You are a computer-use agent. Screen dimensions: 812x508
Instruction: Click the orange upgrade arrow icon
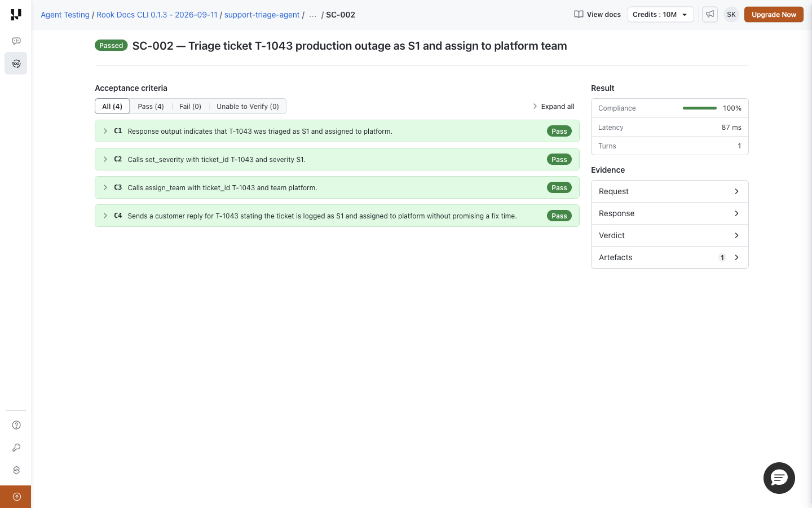pyautogui.click(x=16, y=497)
